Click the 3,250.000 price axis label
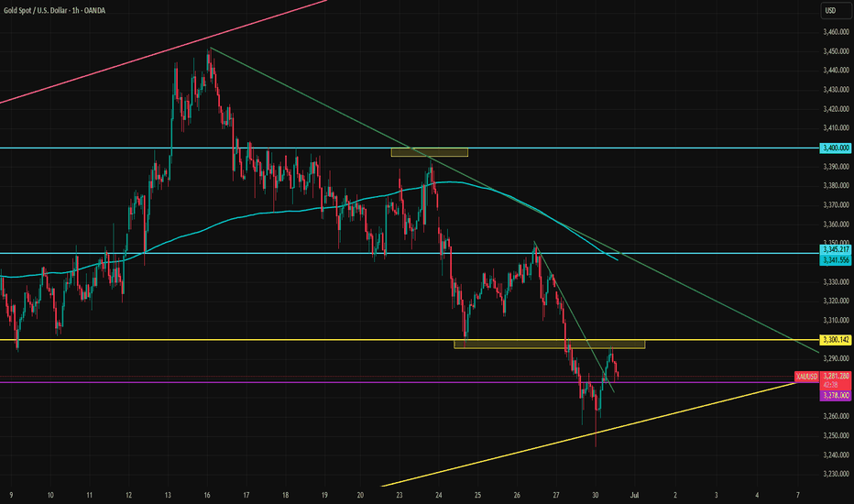 point(836,435)
